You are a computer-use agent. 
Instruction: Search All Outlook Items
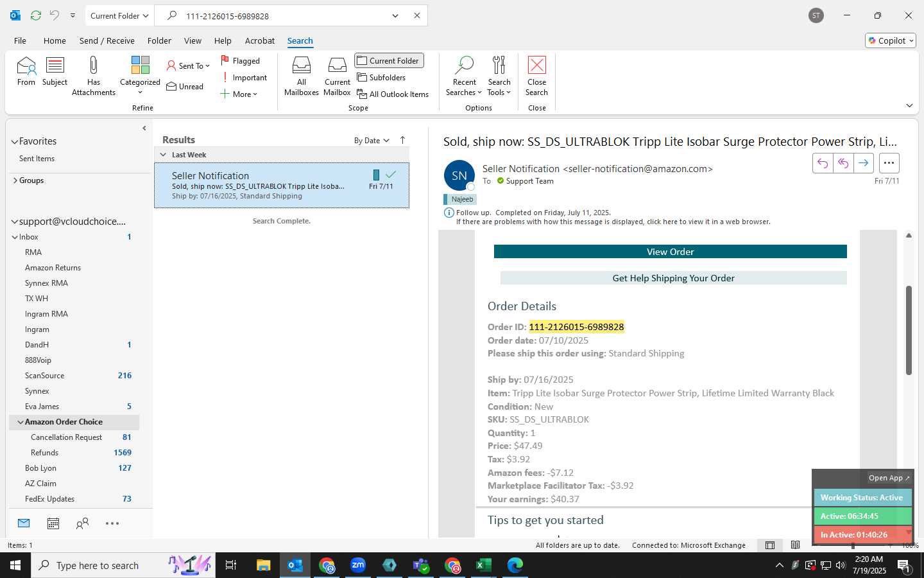point(393,94)
